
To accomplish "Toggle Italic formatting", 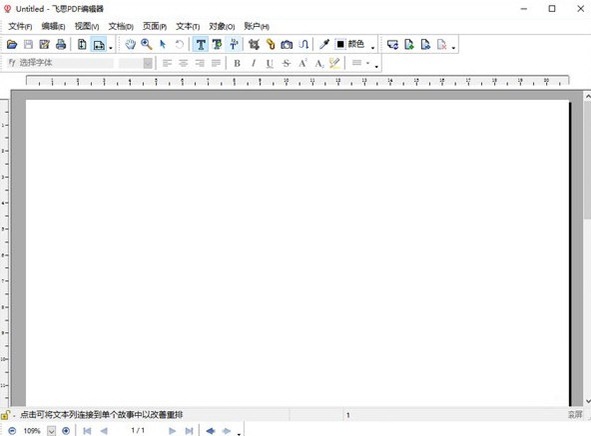I will (253, 63).
